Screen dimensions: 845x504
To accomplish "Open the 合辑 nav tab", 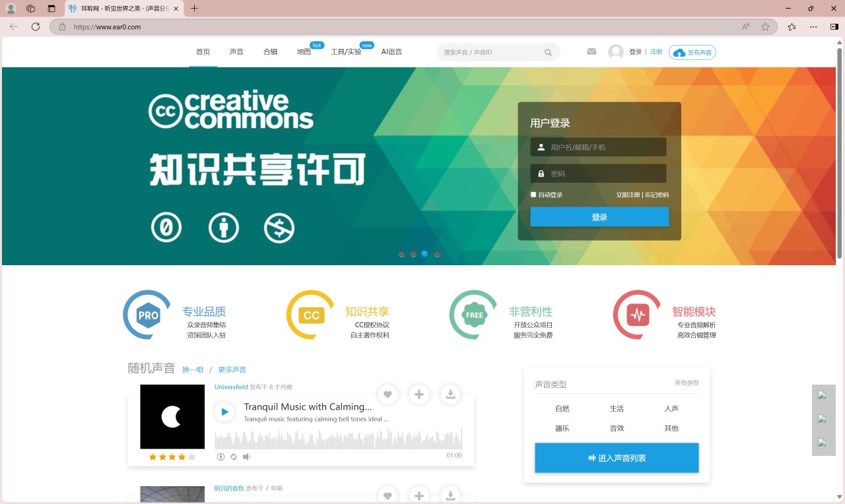I will (270, 52).
